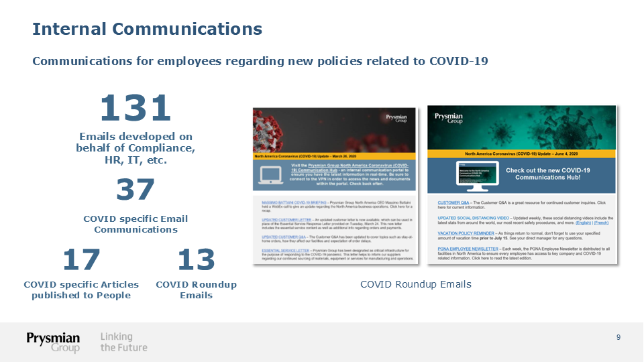Click the number 13 statistic
The height and width of the screenshot is (362, 644).
click(197, 260)
